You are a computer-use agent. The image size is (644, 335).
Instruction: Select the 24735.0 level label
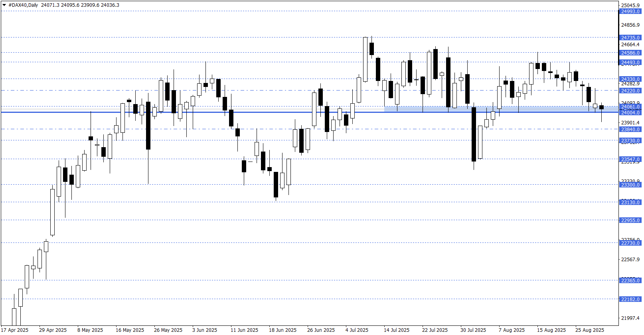(x=630, y=38)
